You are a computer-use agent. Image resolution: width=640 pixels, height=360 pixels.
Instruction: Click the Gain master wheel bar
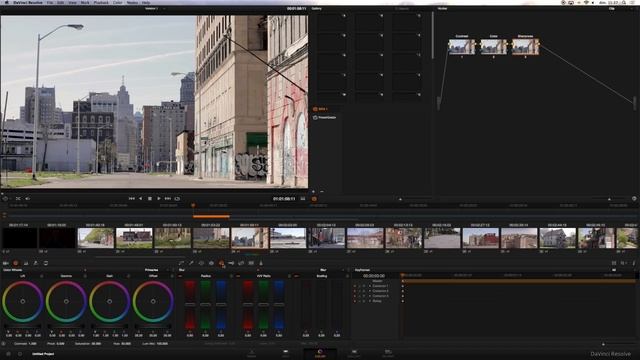pyautogui.click(x=109, y=327)
